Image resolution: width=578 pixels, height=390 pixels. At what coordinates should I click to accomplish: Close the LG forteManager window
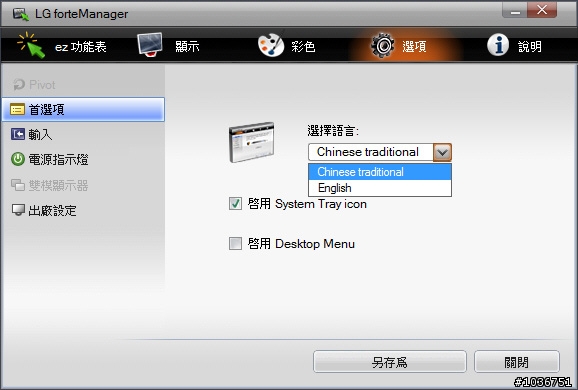pyautogui.click(x=542, y=10)
